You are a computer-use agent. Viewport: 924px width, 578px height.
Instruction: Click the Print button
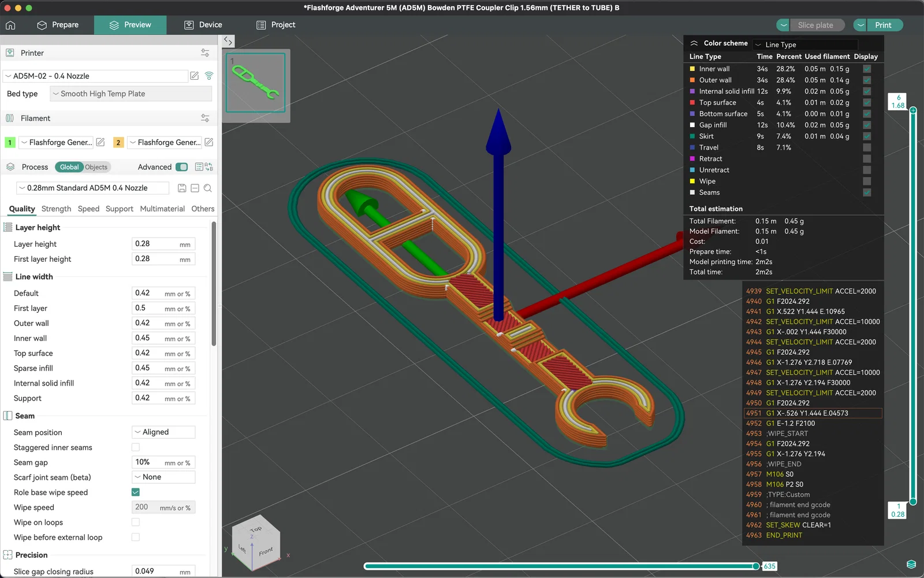click(x=883, y=25)
